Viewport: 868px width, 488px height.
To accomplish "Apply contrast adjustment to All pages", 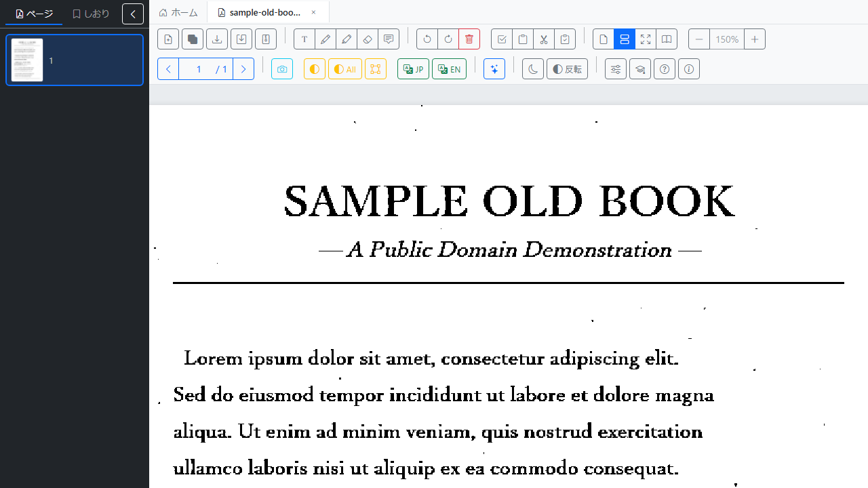I will coord(345,69).
